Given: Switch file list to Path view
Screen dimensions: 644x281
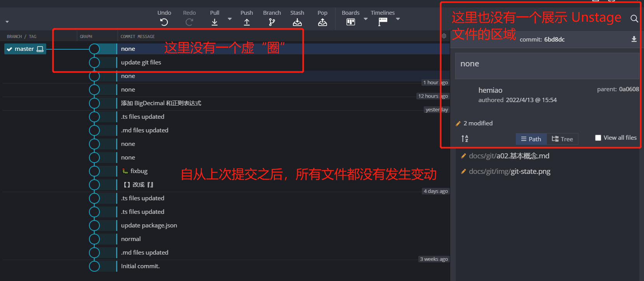Looking at the screenshot, I should (531, 139).
